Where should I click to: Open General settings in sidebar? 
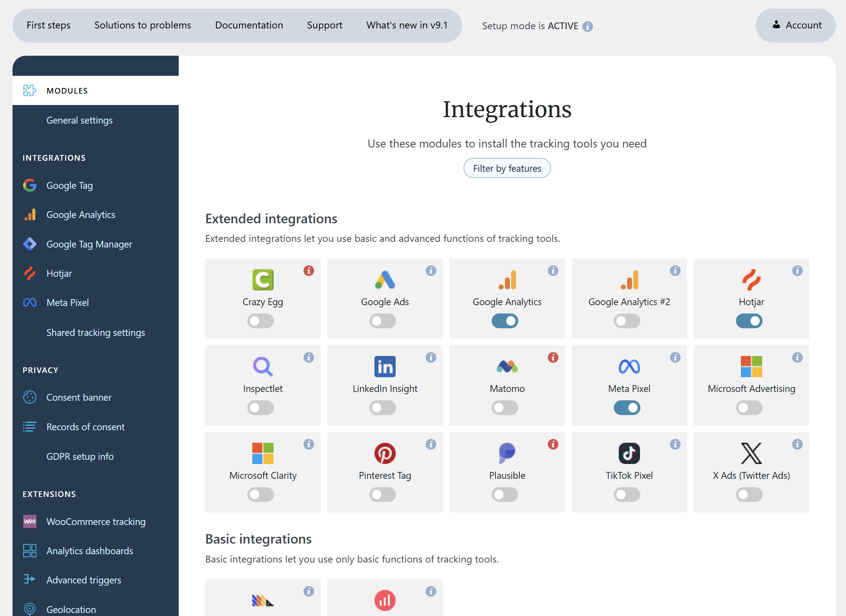coord(79,120)
